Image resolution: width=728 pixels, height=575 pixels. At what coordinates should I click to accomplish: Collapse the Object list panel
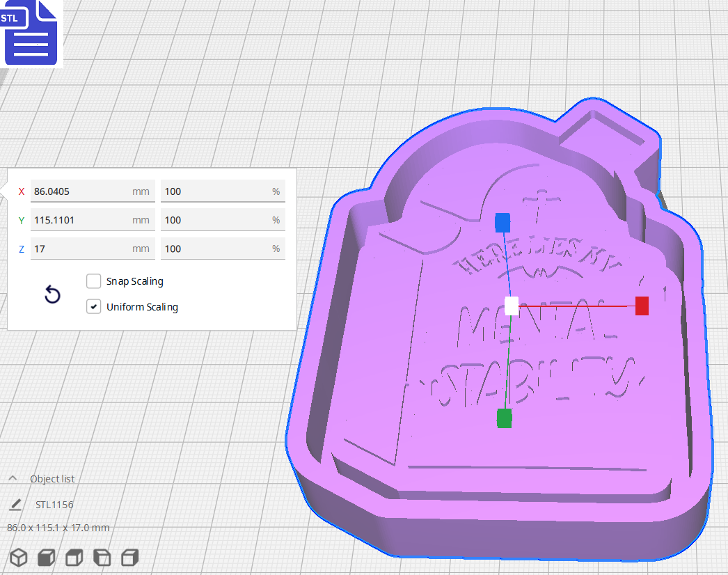point(13,478)
